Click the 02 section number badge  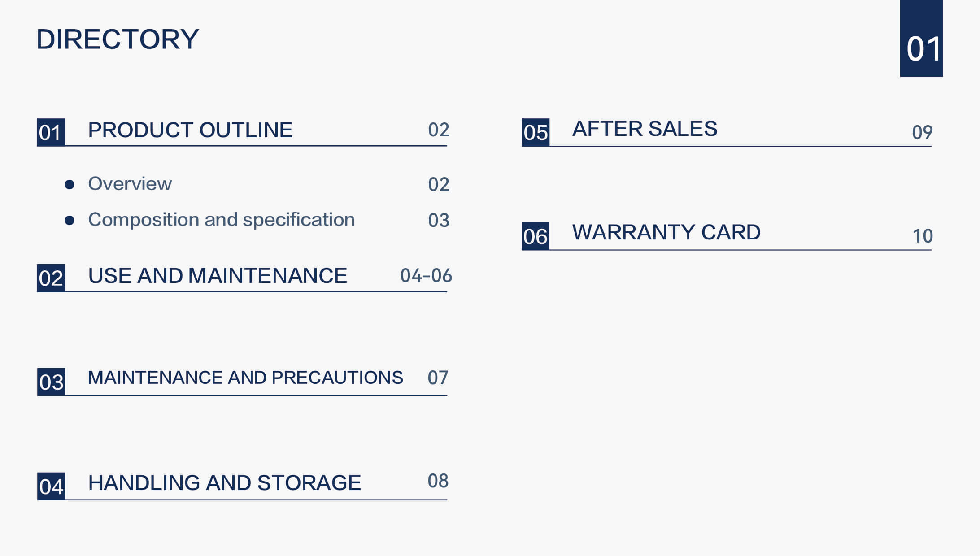[51, 278]
